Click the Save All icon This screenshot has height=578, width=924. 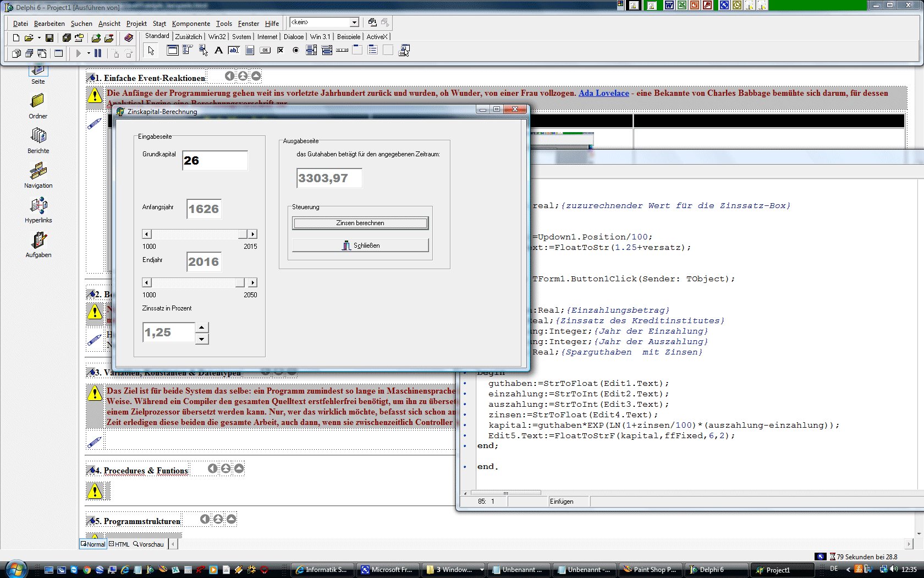point(67,37)
